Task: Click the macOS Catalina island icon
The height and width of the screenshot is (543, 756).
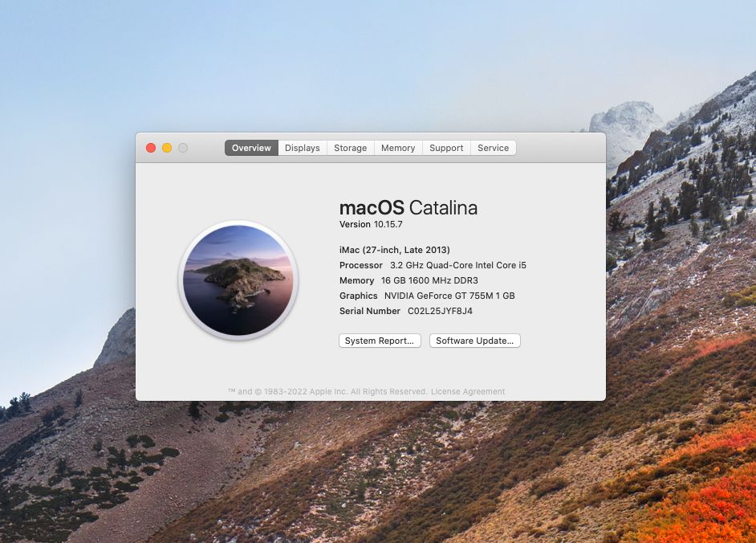Action: pos(238,280)
